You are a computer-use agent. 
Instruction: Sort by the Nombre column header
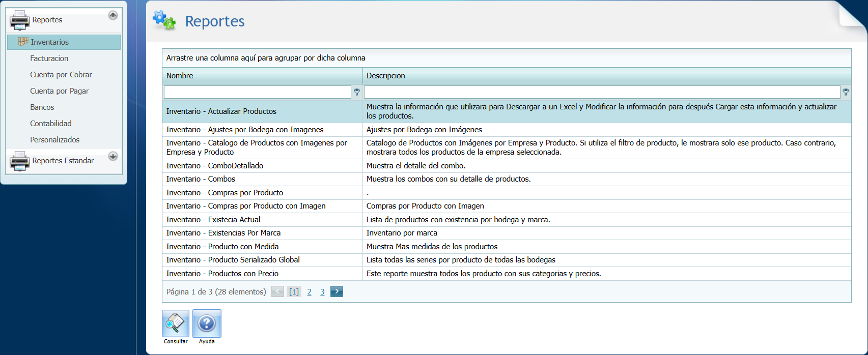click(262, 76)
